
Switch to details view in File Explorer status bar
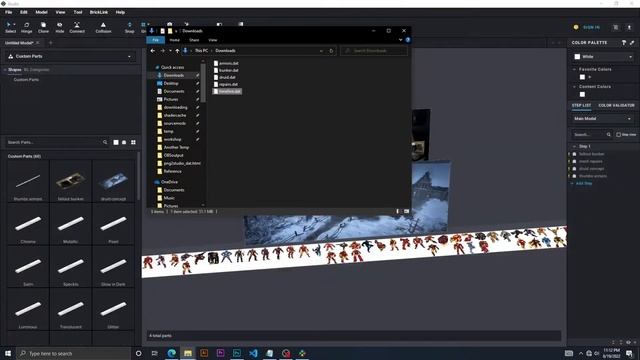click(x=398, y=211)
